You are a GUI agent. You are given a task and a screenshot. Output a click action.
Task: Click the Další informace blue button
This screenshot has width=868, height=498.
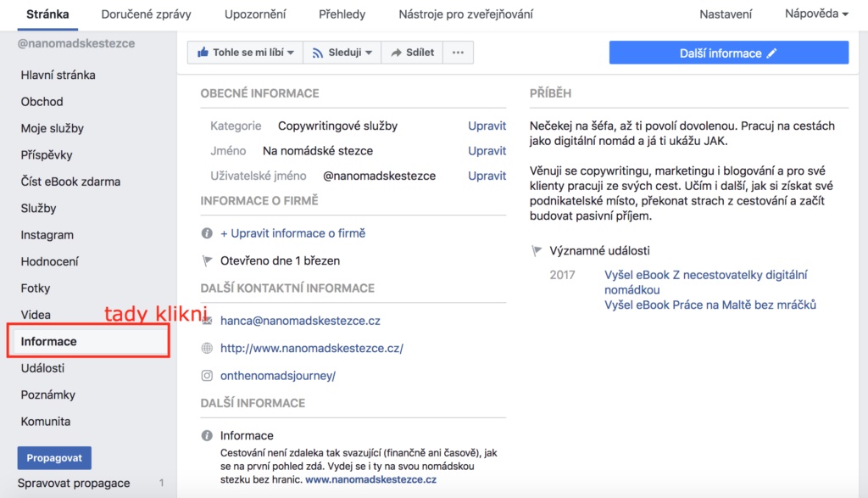[x=728, y=53]
